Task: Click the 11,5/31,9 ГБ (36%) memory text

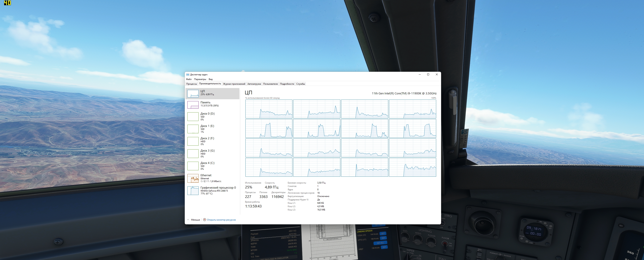Action: [x=209, y=106]
